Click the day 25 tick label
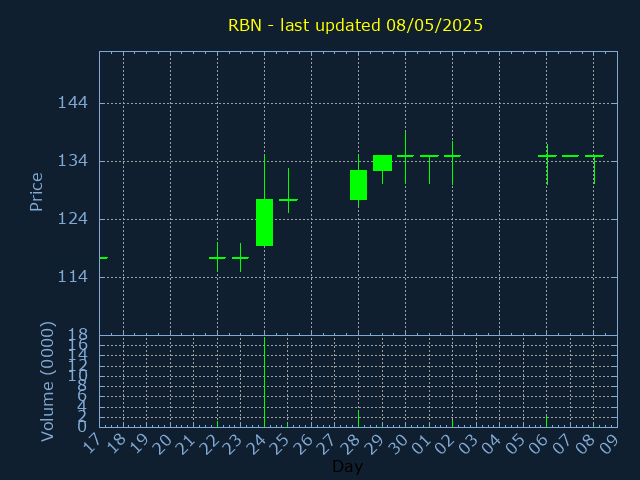Viewport: 640px width, 480px height. [280, 443]
